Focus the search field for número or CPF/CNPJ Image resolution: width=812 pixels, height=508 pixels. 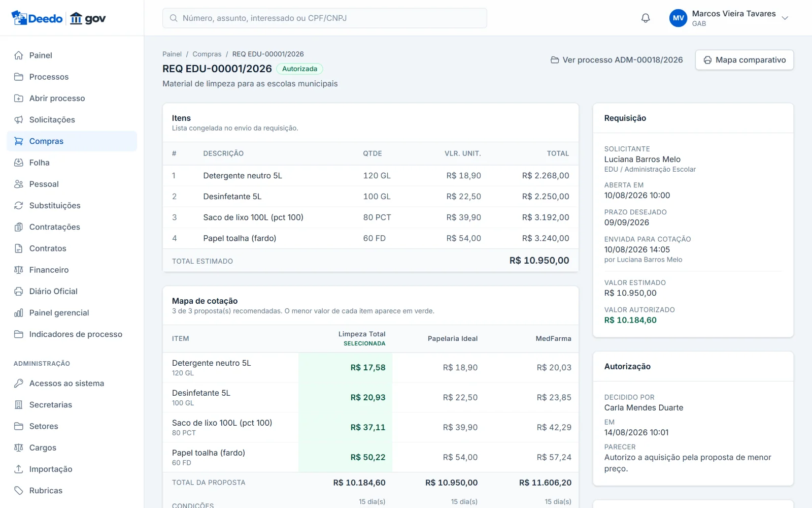click(x=325, y=18)
